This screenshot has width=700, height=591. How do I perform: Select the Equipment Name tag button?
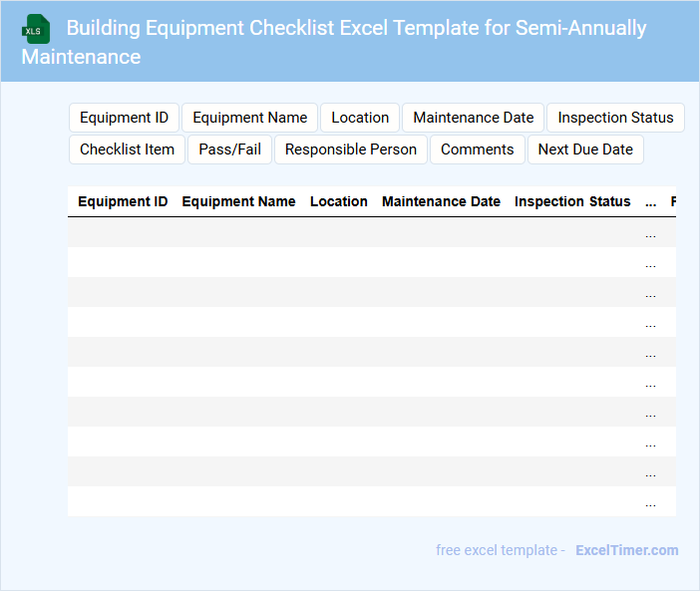249,118
